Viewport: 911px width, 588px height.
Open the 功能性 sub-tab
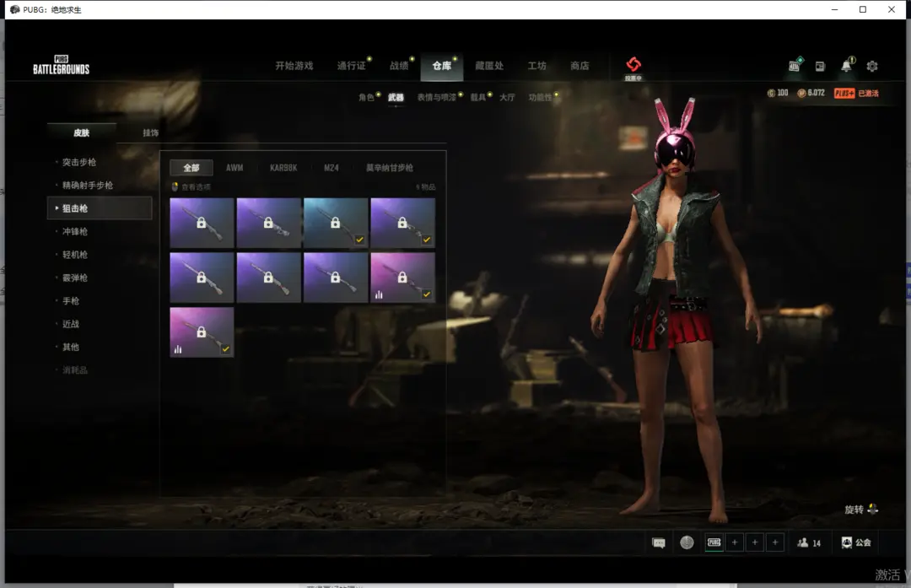[x=540, y=97]
